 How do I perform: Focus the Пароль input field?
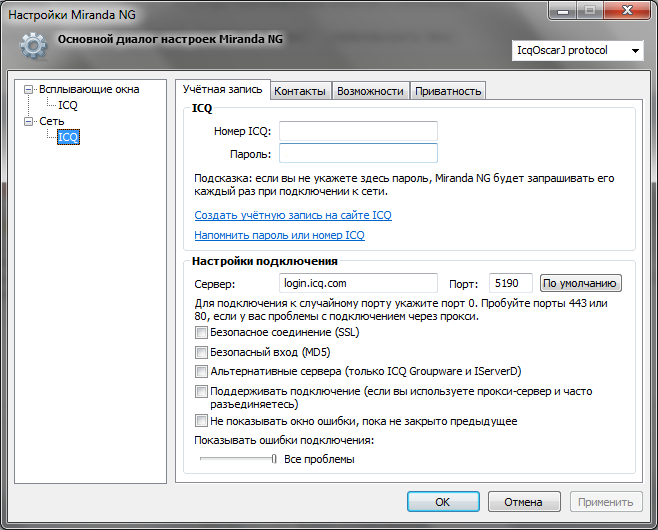coord(358,153)
